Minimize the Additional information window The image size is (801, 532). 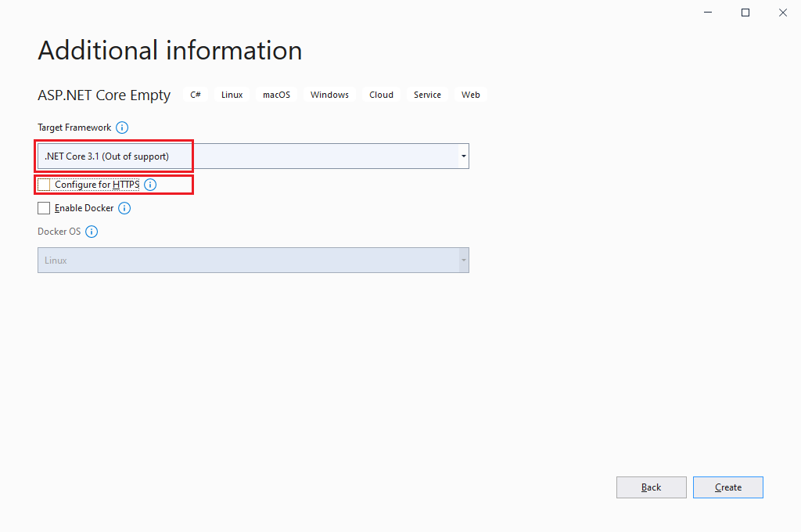(707, 13)
